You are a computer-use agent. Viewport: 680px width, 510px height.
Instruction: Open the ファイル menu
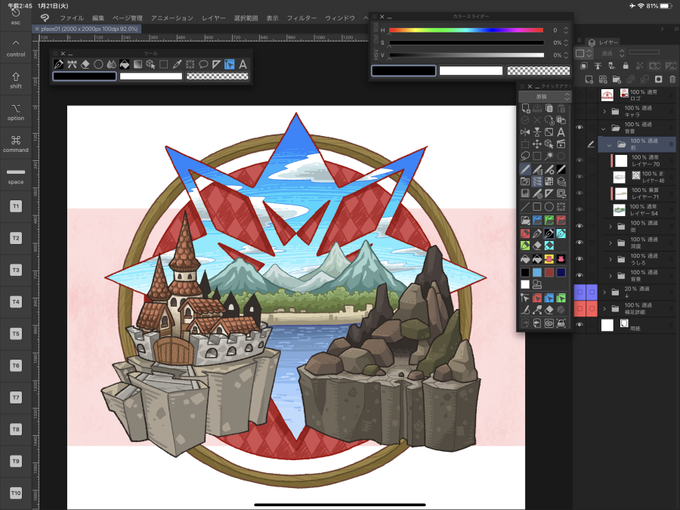tap(72, 18)
